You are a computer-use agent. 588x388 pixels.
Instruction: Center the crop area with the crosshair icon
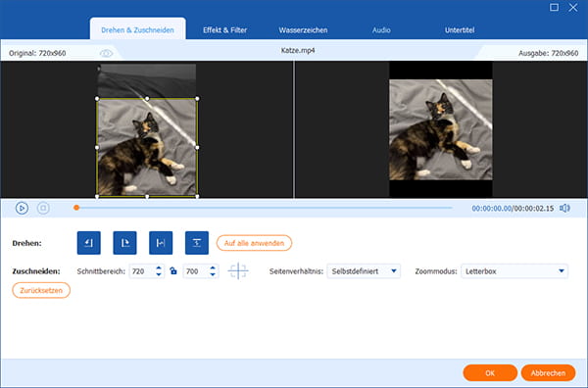tap(238, 271)
